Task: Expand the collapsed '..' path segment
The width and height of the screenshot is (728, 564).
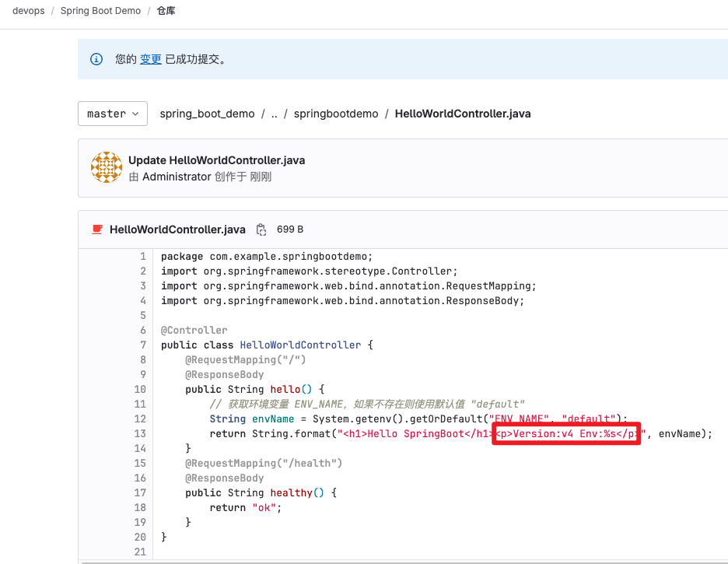Action: (x=275, y=114)
